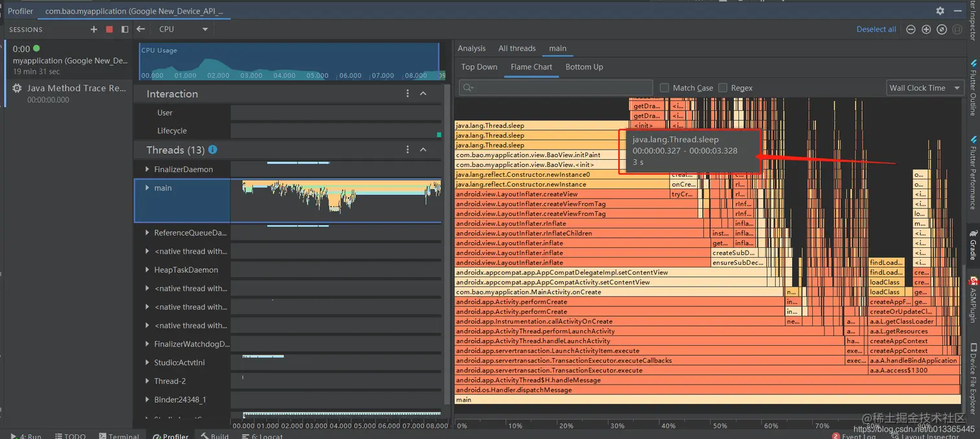The image size is (980, 439).
Task: Select AppCompatActivity.setContentView flame bar
Action: [611, 282]
